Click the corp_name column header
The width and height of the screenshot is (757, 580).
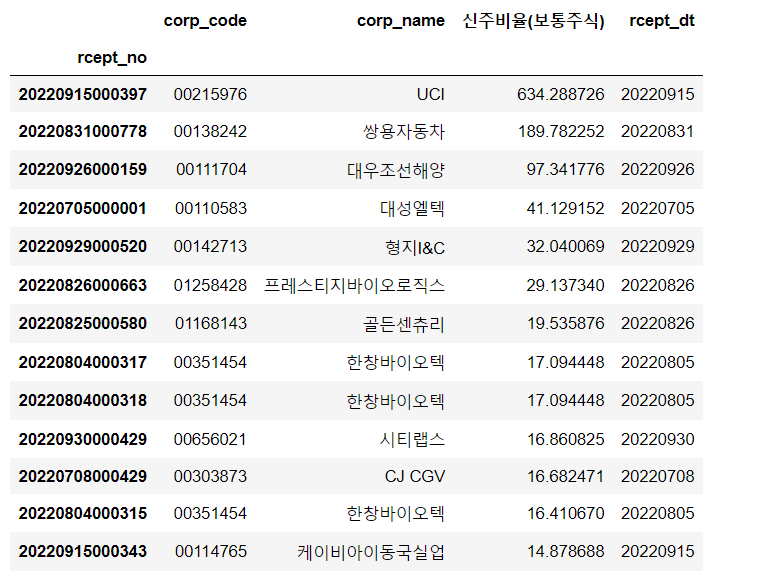[x=401, y=21]
